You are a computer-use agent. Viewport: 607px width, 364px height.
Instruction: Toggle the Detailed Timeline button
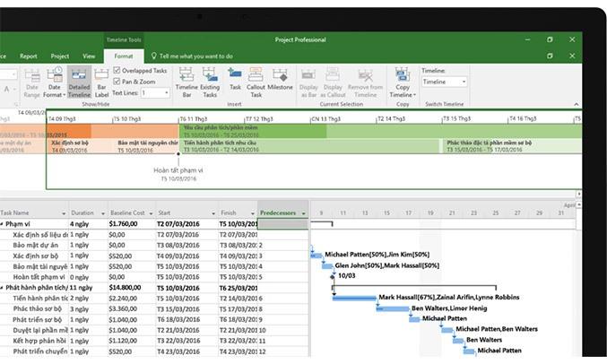point(80,82)
